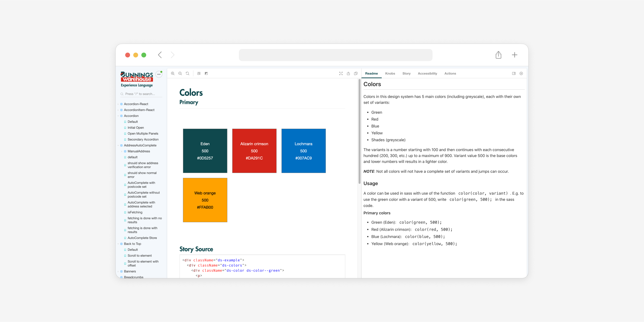Expand the ManualAddress tree node arrow
The height and width of the screenshot is (322, 644).
[x=122, y=151]
